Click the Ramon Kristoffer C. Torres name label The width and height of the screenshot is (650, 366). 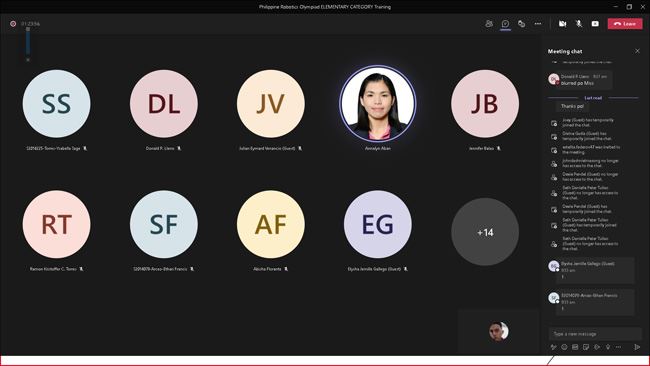(53, 269)
